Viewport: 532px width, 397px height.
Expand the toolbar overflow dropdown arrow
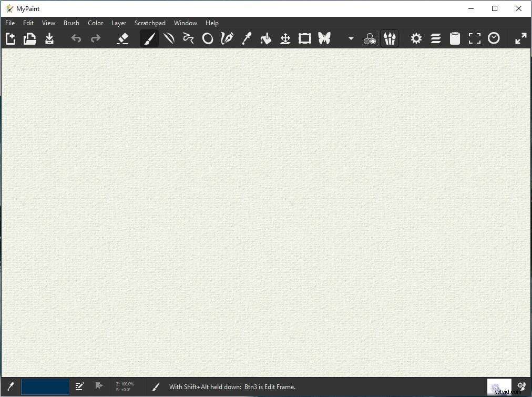tap(351, 38)
